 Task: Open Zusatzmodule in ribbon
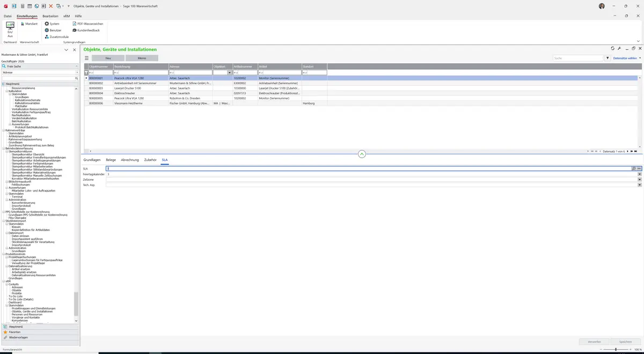click(x=57, y=36)
